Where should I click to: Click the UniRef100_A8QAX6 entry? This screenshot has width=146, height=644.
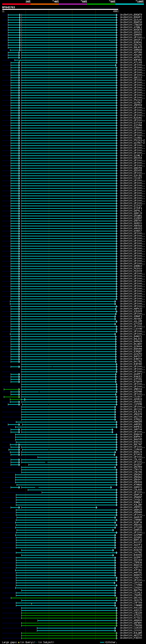click(x=131, y=620)
